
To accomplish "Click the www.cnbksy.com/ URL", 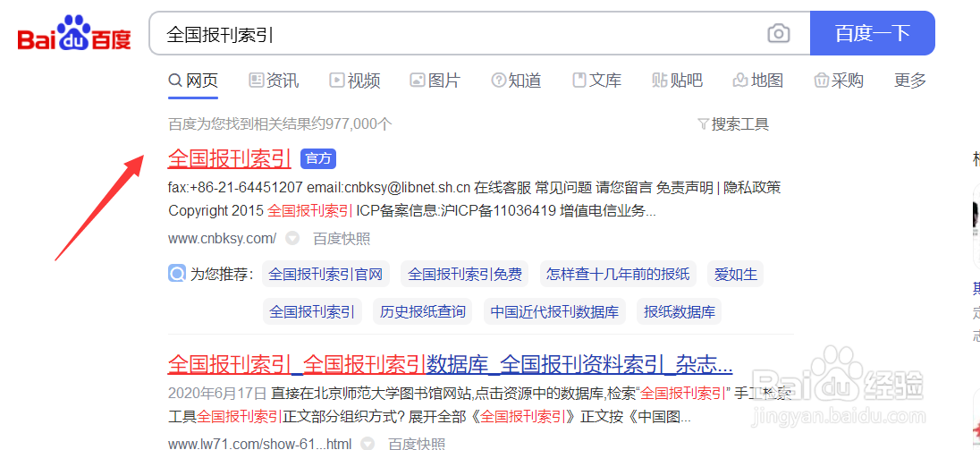I will 223,238.
